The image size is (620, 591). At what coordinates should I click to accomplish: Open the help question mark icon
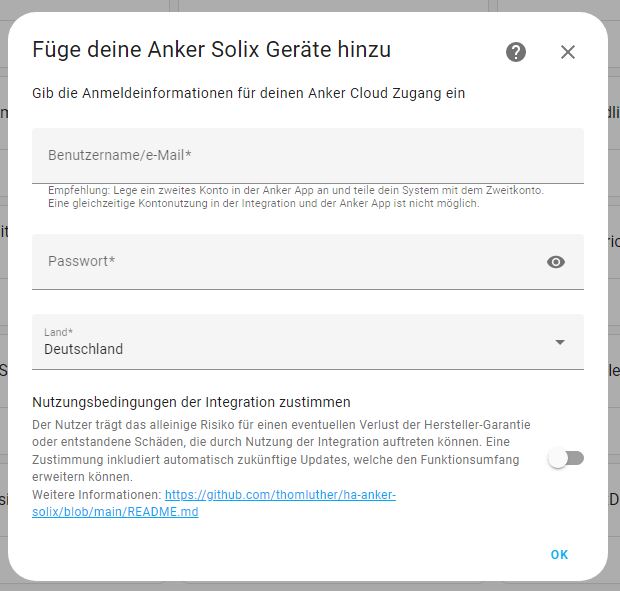click(516, 52)
